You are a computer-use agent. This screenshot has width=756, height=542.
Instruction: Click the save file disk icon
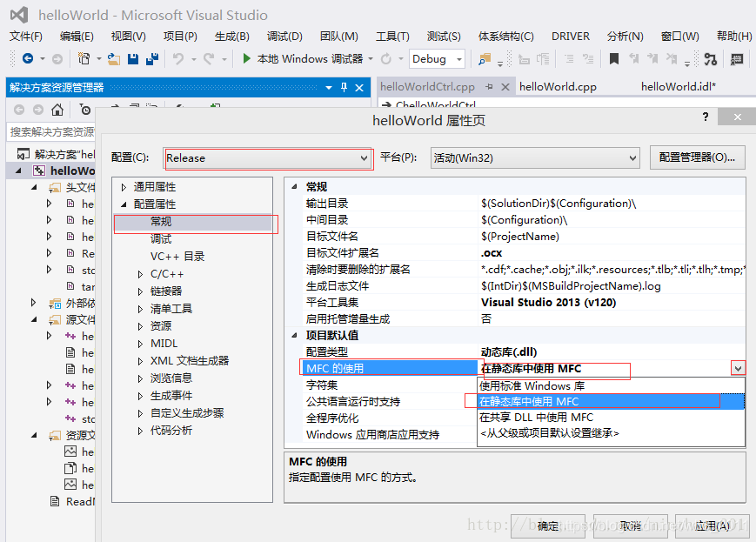133,59
